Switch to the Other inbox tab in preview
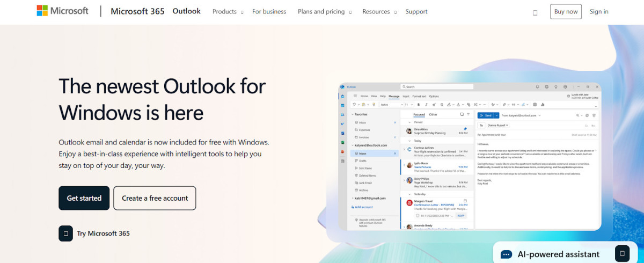Image resolution: width=644 pixels, height=263 pixels. pos(433,114)
